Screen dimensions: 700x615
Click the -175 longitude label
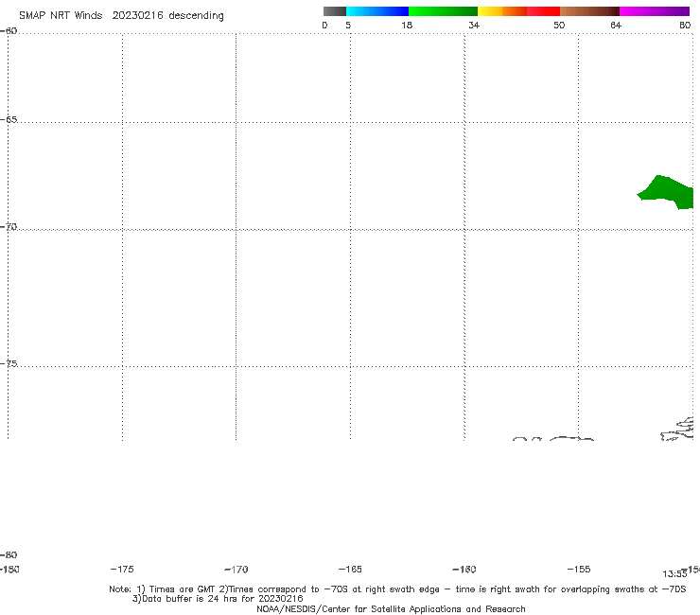coord(122,569)
